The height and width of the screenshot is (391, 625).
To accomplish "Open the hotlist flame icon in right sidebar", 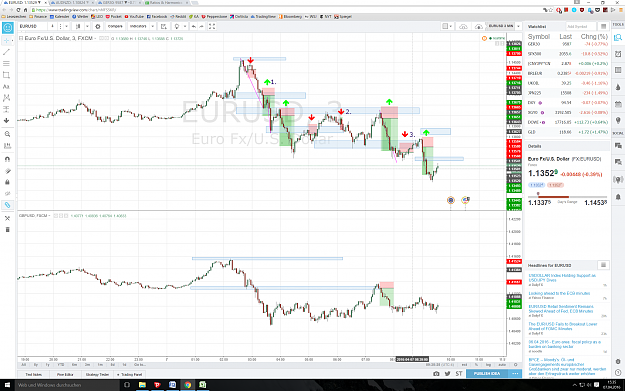I will [618, 87].
